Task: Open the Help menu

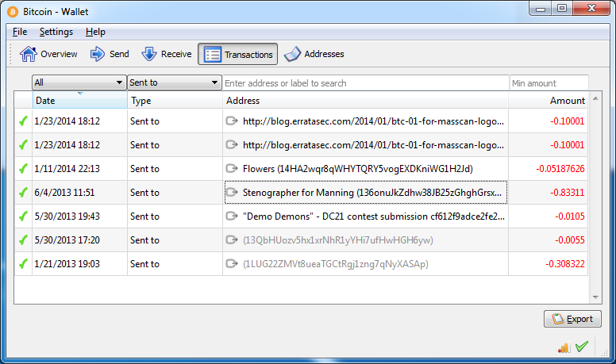Action: pos(95,32)
